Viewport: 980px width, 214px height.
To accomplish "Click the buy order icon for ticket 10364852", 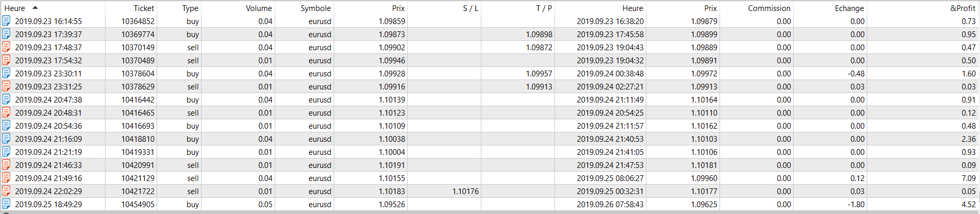I will tap(6, 21).
